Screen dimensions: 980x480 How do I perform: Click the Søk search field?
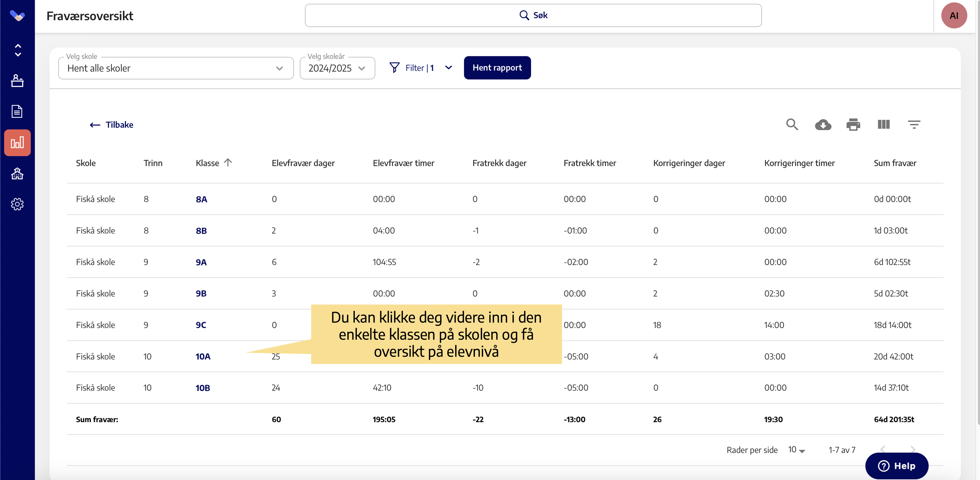(x=533, y=15)
